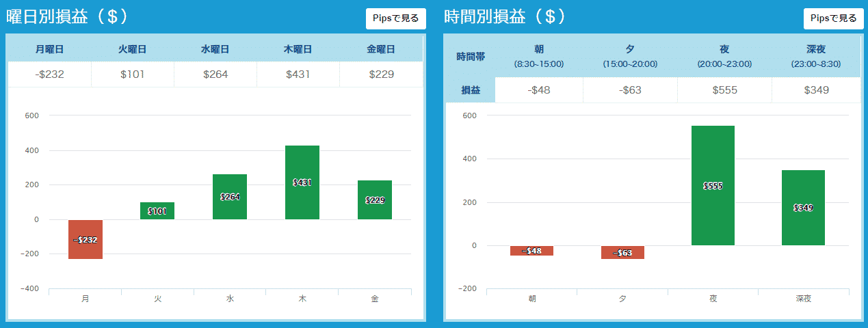Click the 月 x-axis label
The width and height of the screenshot is (868, 328).
(86, 299)
